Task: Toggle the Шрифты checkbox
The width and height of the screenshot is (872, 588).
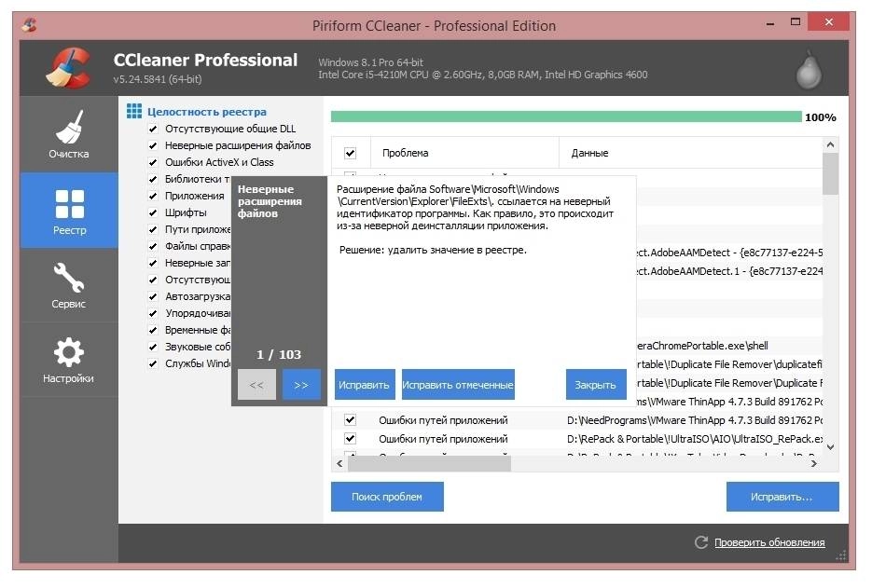Action: (152, 212)
